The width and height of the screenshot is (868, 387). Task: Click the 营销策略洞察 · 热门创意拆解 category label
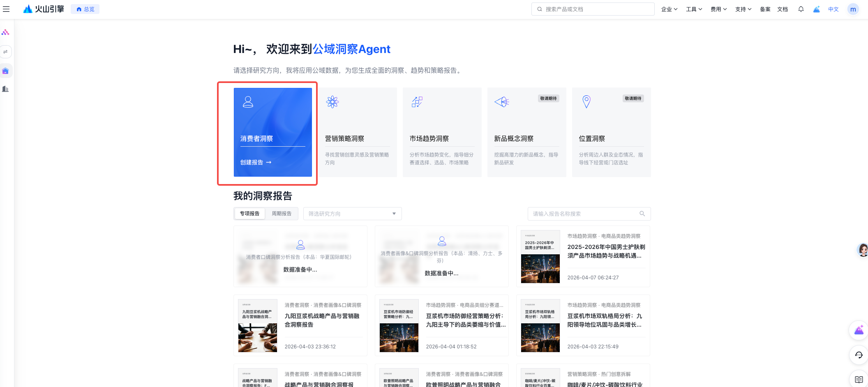[599, 374]
